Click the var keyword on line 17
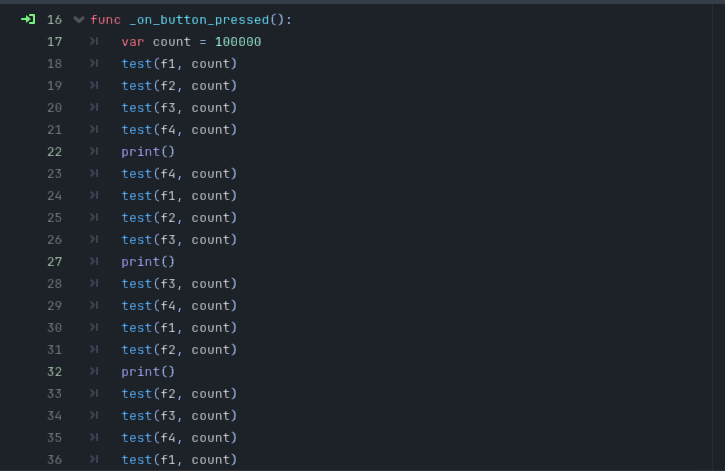 tap(133, 42)
